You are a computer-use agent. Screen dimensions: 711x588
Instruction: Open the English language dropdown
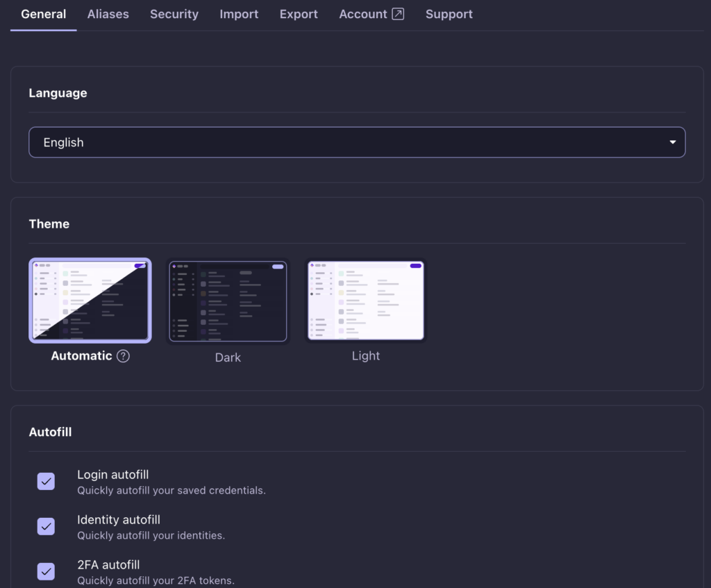point(357,142)
